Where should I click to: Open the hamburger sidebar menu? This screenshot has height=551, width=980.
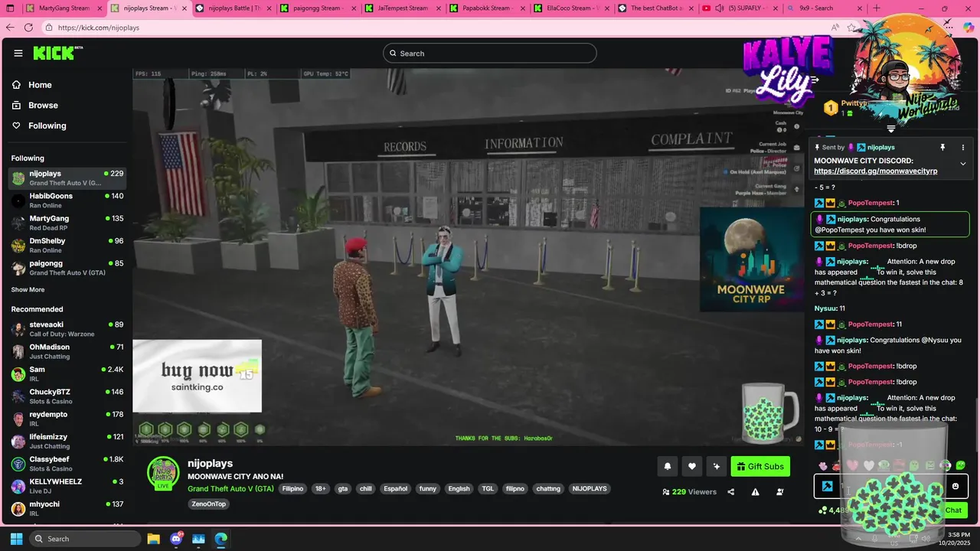[18, 54]
